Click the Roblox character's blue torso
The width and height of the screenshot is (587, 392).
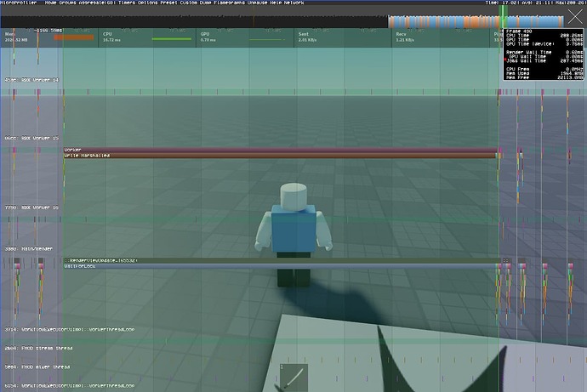pyautogui.click(x=293, y=229)
